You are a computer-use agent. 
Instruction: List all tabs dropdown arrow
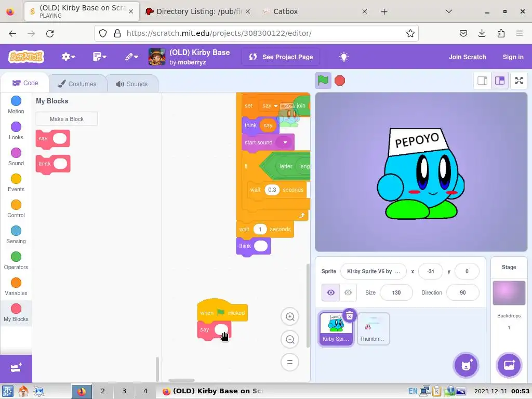tap(448, 11)
